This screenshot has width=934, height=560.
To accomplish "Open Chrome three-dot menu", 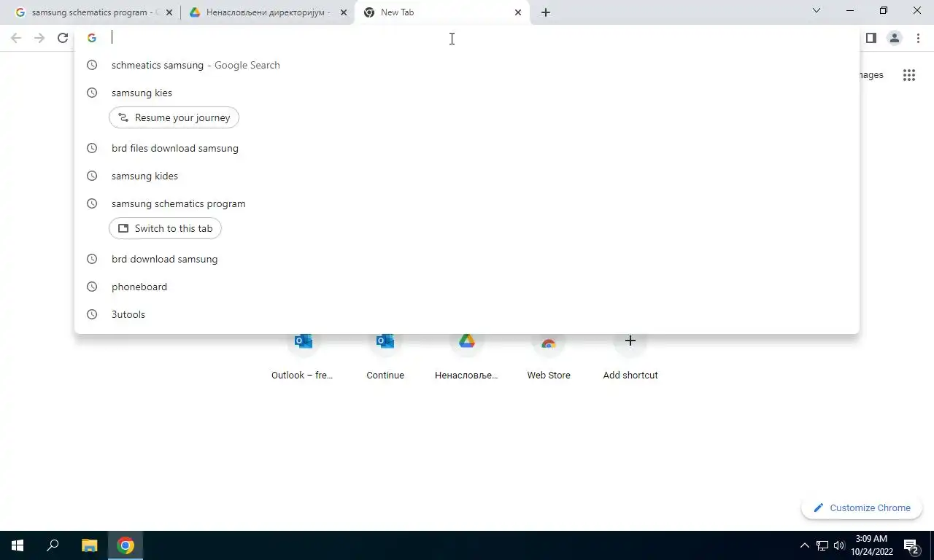I will coord(918,38).
